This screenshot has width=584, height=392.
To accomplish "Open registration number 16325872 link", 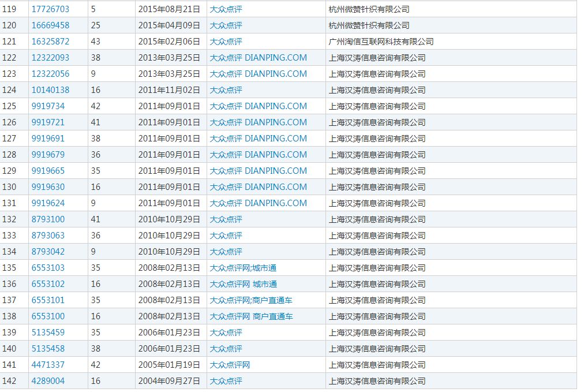I will click(x=50, y=42).
